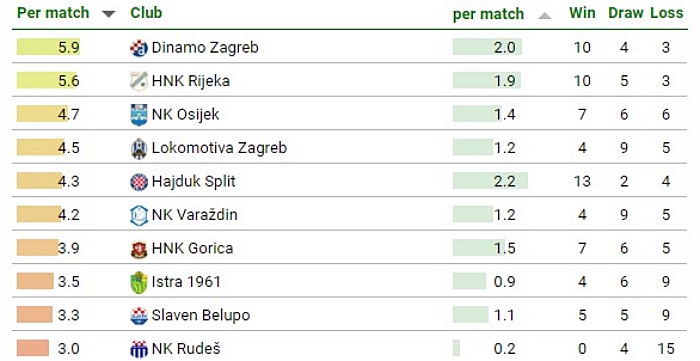Click the Slaven Belupo club crest
Image resolution: width=700 pixels, height=361 pixels.
coord(139,315)
